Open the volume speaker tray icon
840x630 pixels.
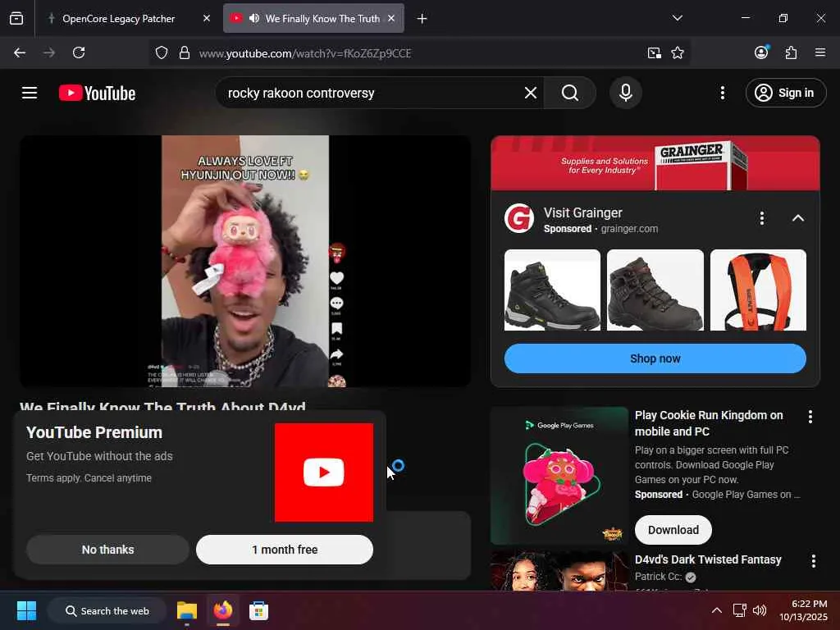tap(760, 610)
